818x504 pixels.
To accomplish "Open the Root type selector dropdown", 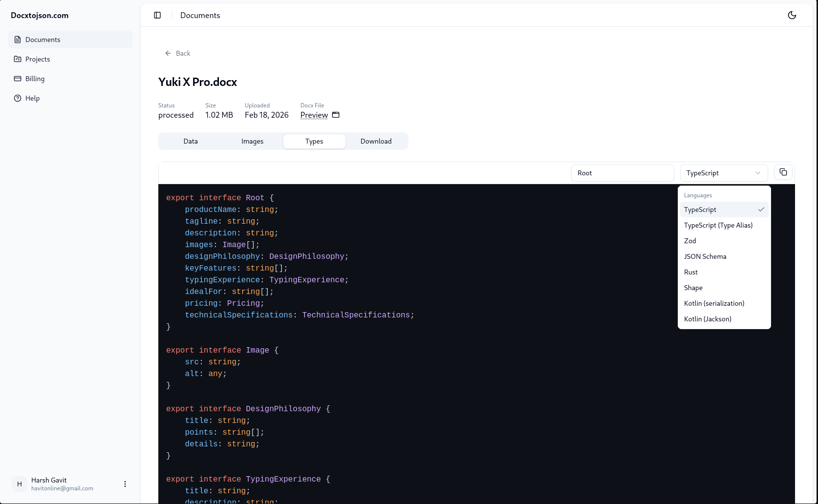I will pyautogui.click(x=622, y=172).
